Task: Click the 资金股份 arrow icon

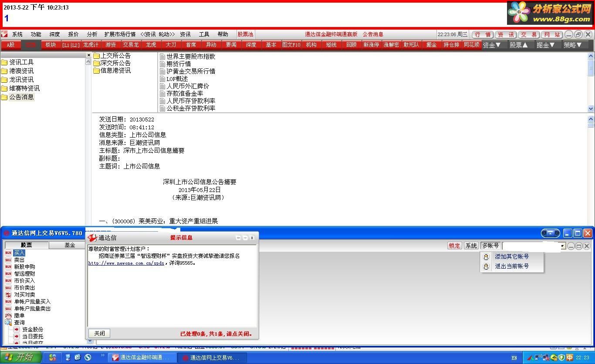Action: click(x=17, y=330)
